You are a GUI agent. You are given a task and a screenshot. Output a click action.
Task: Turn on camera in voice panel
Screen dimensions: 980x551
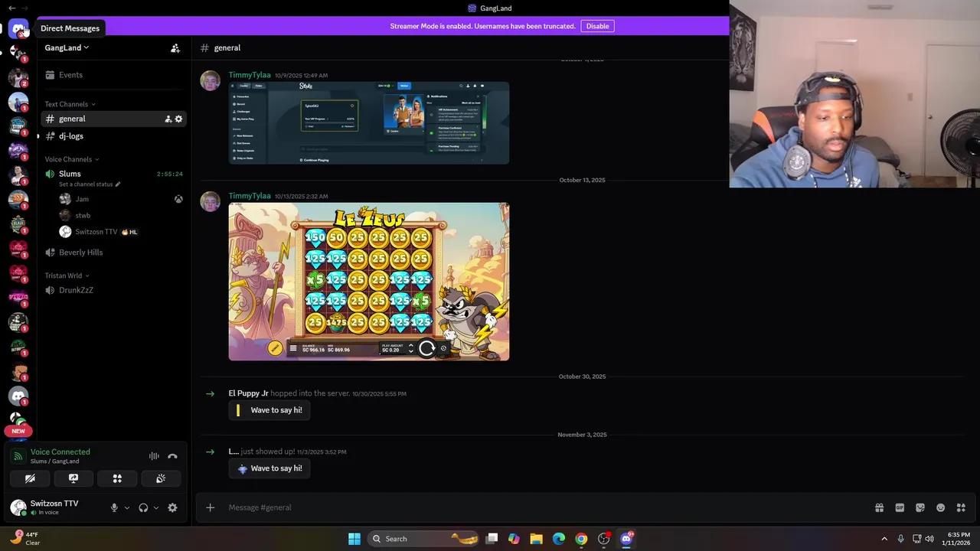click(x=30, y=478)
